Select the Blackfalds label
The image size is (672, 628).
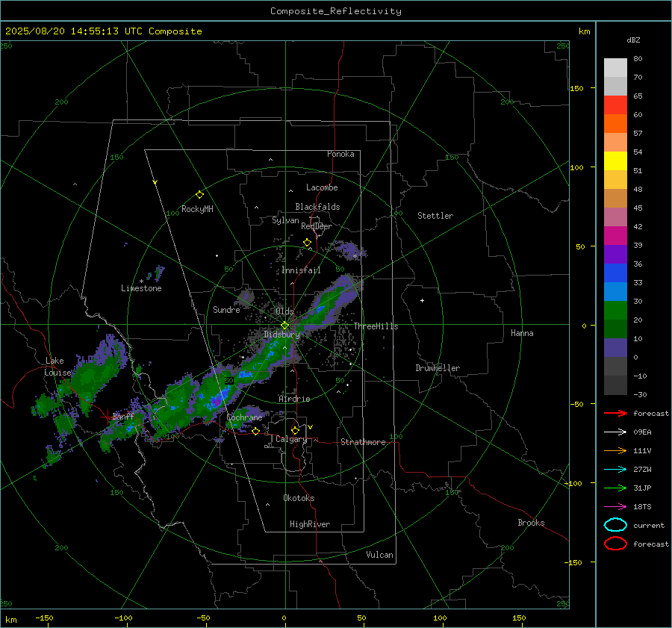(x=317, y=207)
